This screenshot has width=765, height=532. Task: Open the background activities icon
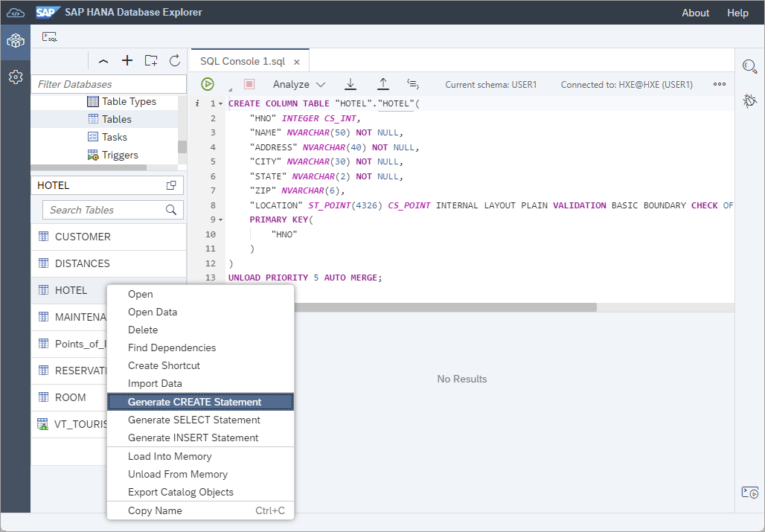[x=750, y=492]
